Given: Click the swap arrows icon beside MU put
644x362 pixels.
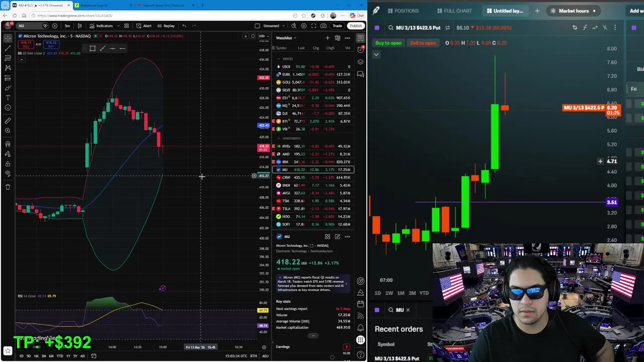Looking at the screenshot, I should pyautogui.click(x=447, y=28).
